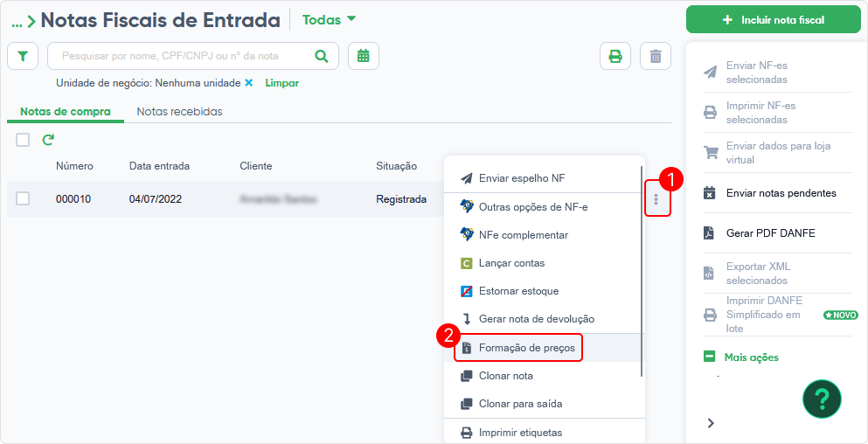Click the Lançar contas icon
The width and height of the screenshot is (868, 444).
click(466, 264)
